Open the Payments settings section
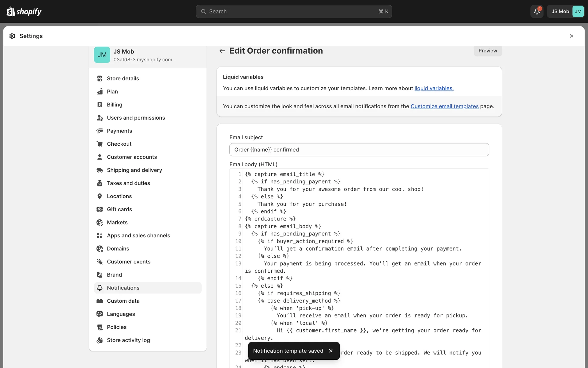The width and height of the screenshot is (588, 368). (119, 131)
